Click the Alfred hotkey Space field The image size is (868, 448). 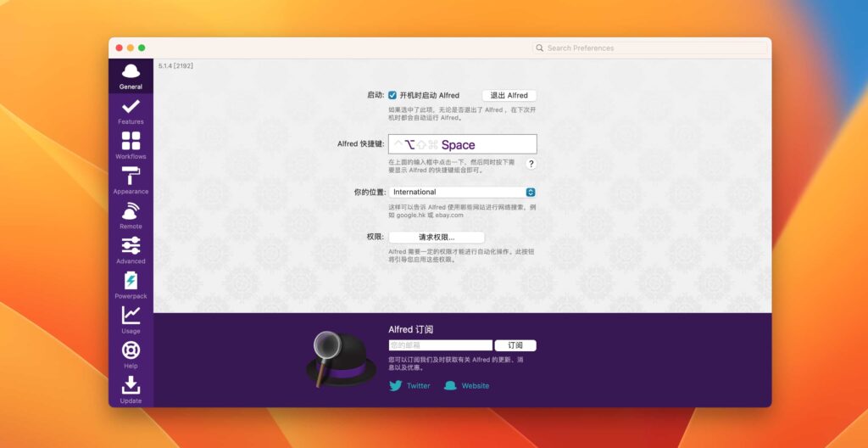[x=462, y=144]
